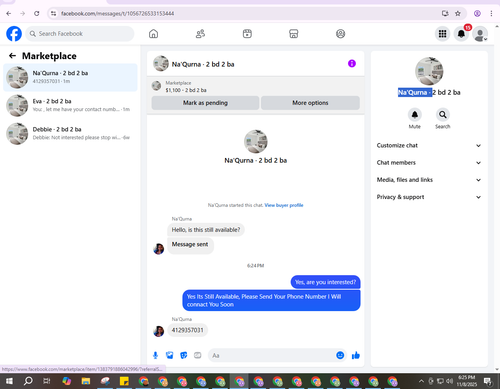500x389 pixels.
Task: Expand Chat members section
Action: (429, 163)
